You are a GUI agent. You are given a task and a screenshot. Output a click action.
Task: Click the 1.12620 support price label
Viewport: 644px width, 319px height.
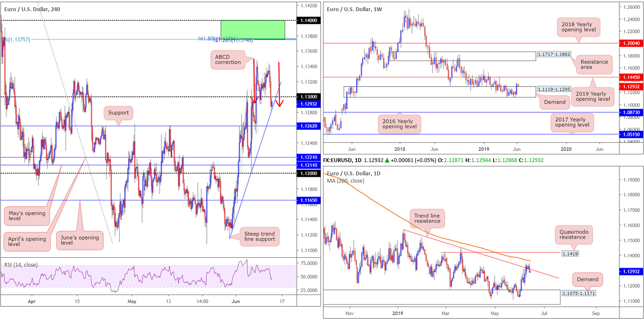point(308,126)
